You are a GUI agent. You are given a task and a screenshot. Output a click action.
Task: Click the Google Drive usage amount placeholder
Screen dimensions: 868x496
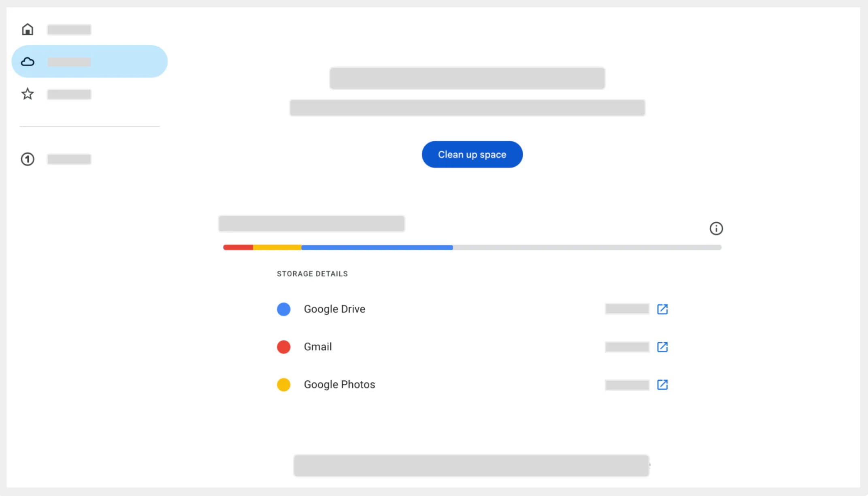click(x=627, y=309)
